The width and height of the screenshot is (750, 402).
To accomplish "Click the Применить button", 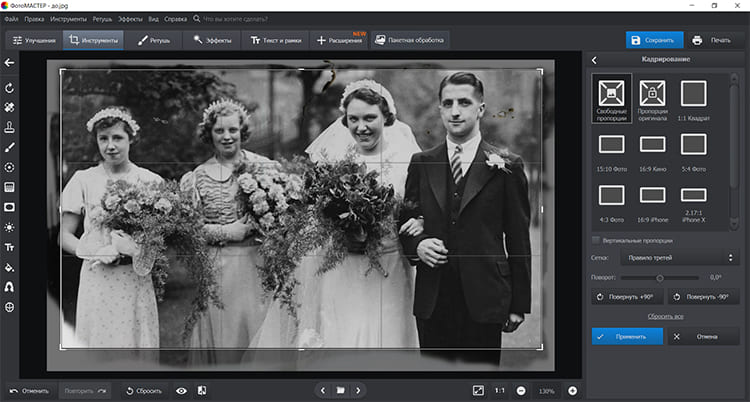I will point(626,337).
